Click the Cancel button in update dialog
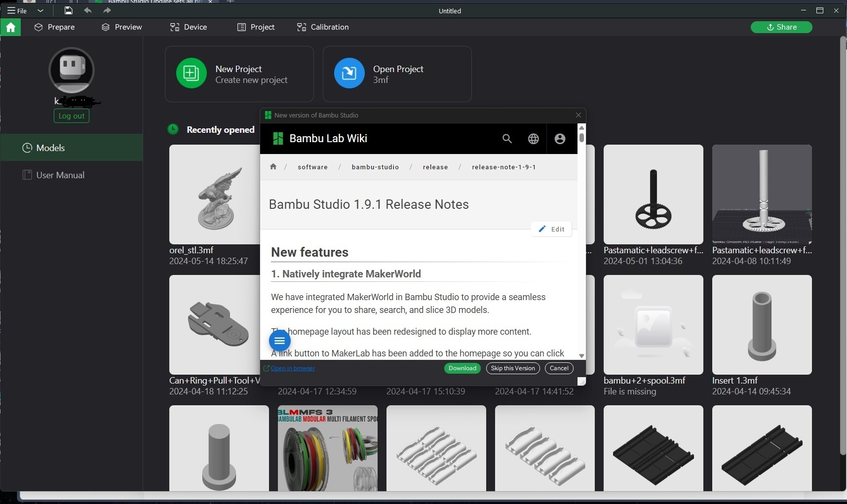This screenshot has height=504, width=847. click(559, 368)
